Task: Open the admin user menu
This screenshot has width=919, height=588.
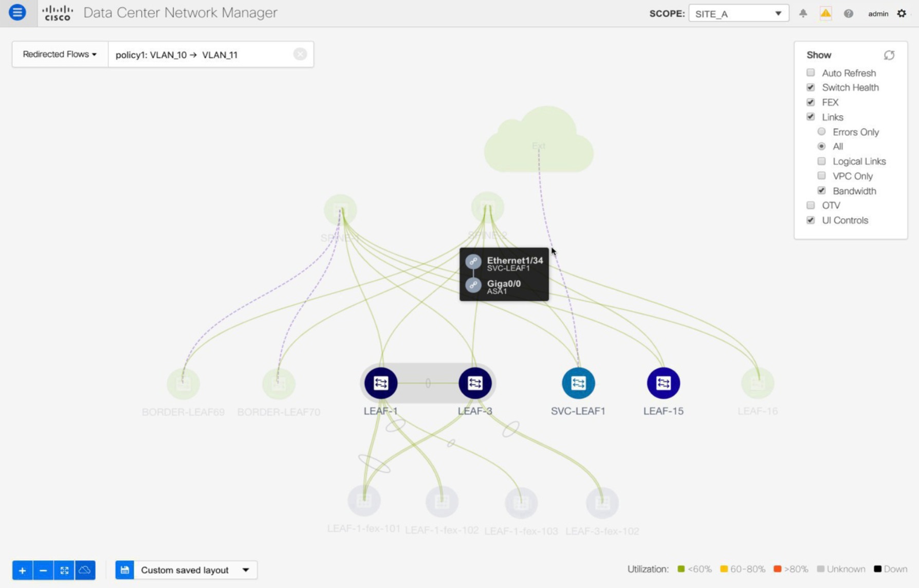Action: (878, 14)
